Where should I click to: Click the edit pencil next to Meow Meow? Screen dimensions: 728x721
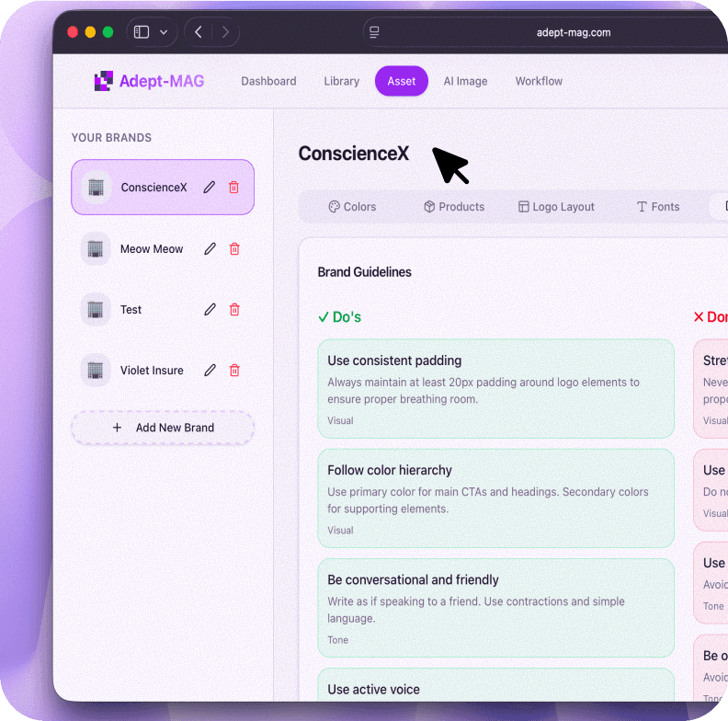pyautogui.click(x=210, y=249)
